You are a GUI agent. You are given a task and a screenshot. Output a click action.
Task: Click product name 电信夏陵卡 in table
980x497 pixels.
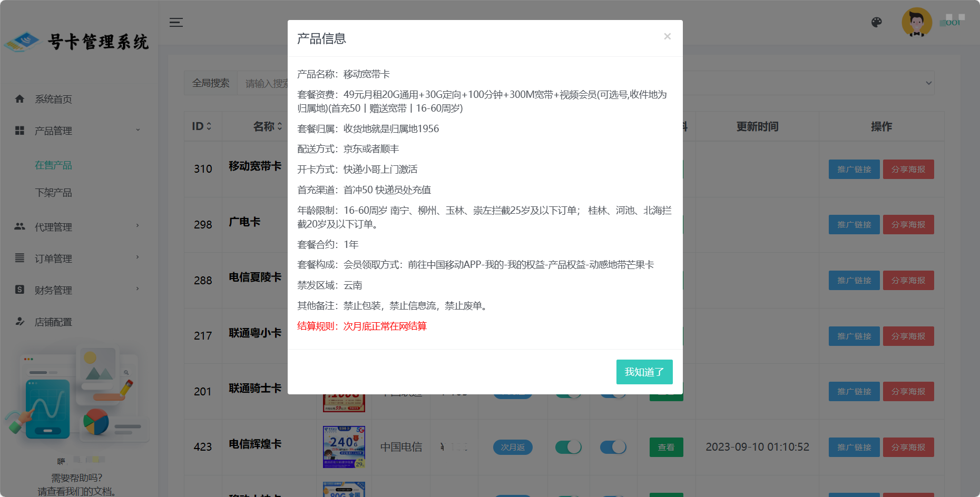pyautogui.click(x=255, y=277)
